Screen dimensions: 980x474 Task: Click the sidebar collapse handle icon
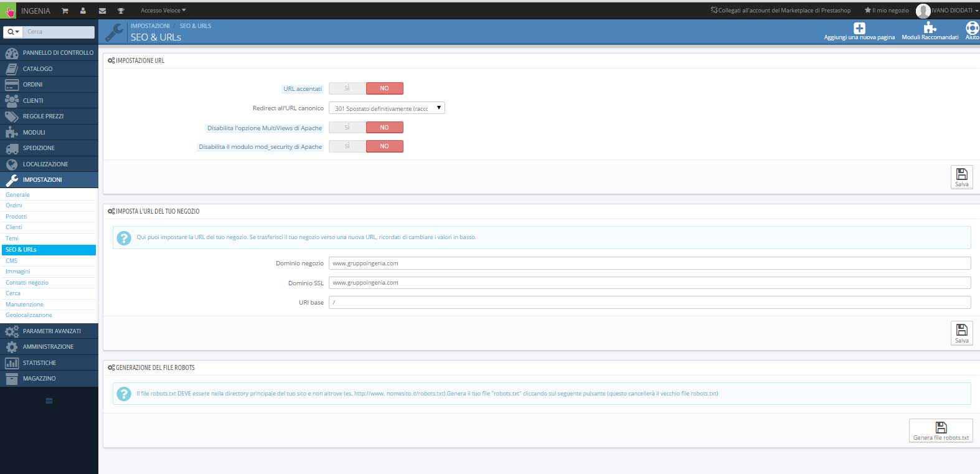coord(49,401)
